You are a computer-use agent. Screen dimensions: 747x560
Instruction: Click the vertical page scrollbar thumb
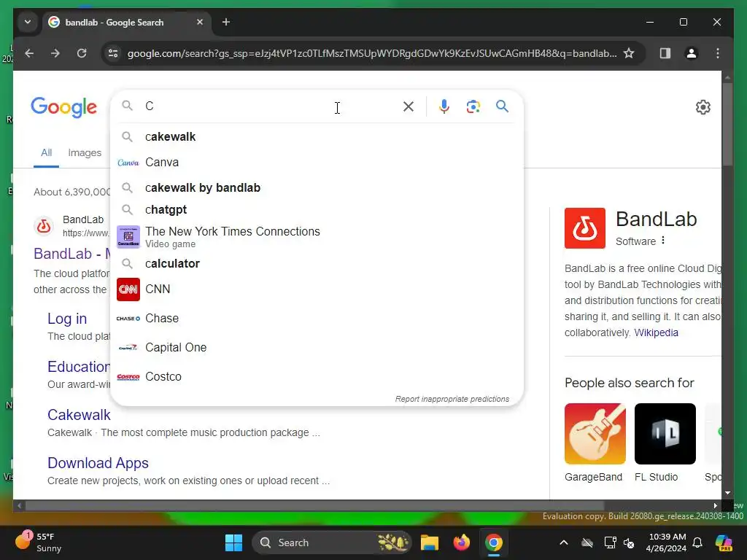(x=727, y=125)
